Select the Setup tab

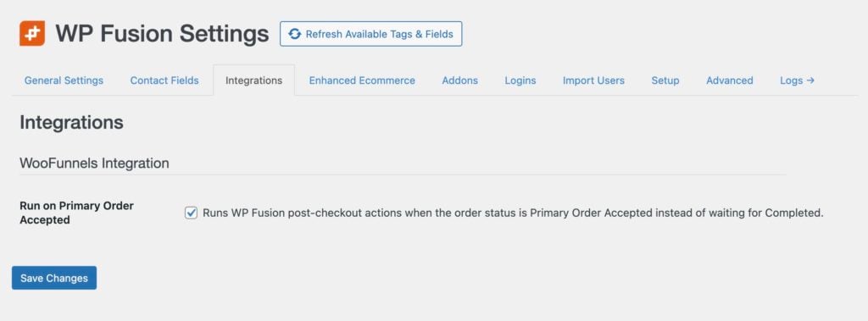coord(665,80)
